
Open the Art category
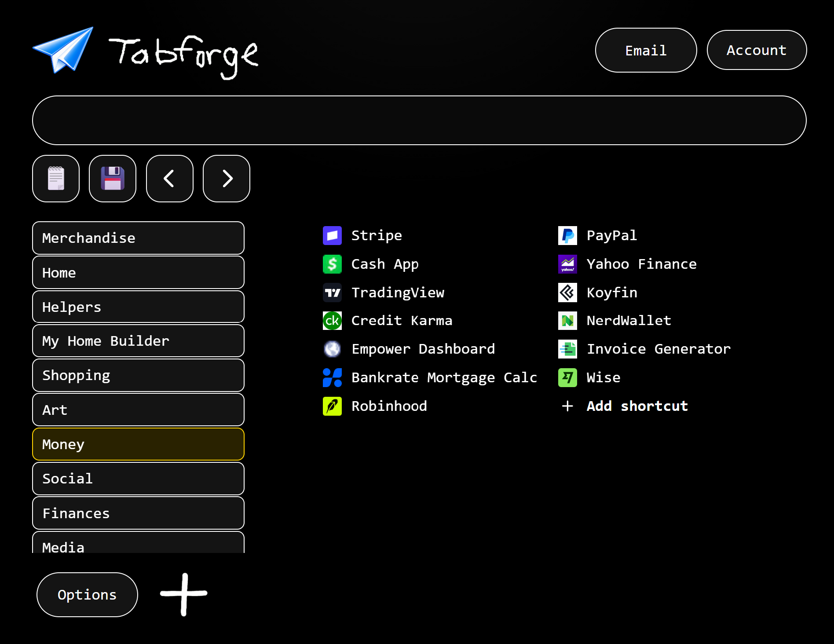pos(138,410)
